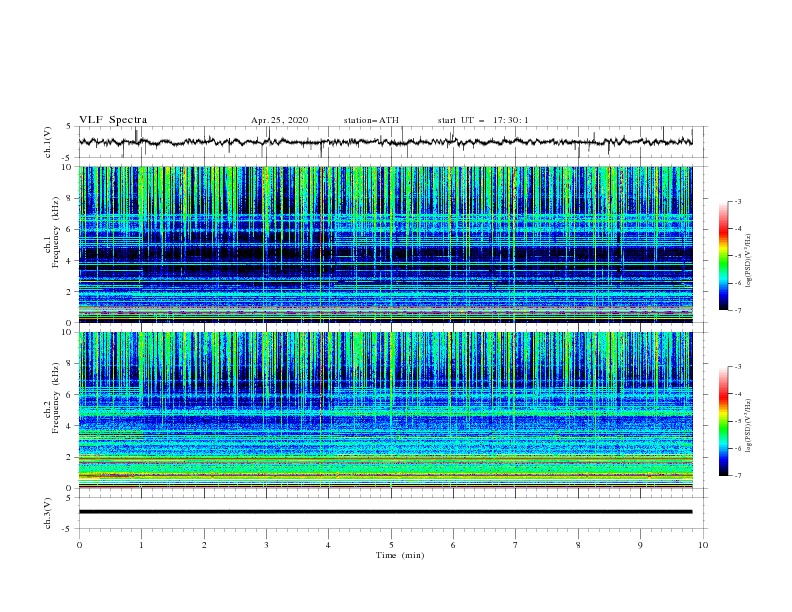Click the "station=ATH" header label
The image size is (792, 612).
371,120
